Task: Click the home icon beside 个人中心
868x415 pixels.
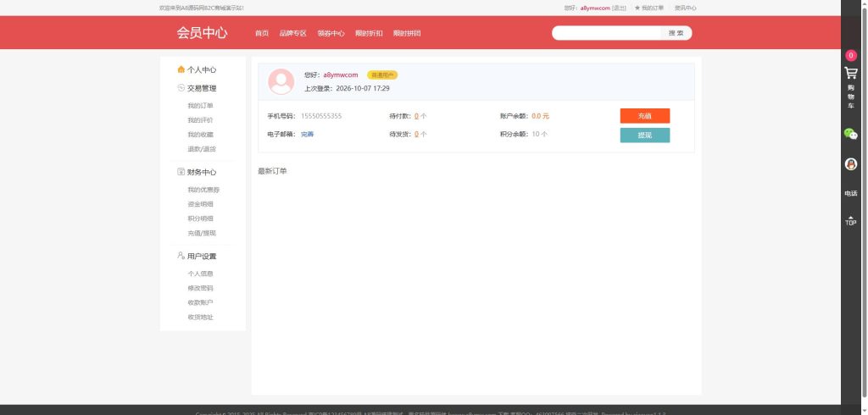Action: coord(181,69)
